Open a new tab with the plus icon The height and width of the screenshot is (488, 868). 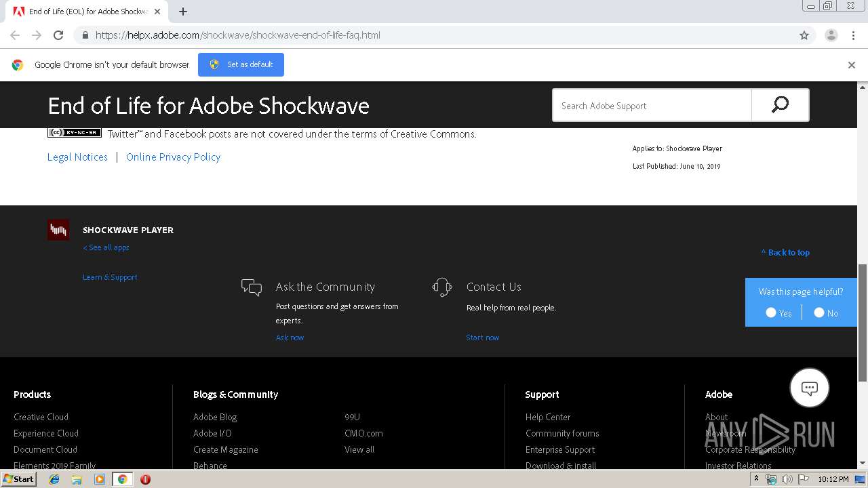pyautogui.click(x=183, y=12)
